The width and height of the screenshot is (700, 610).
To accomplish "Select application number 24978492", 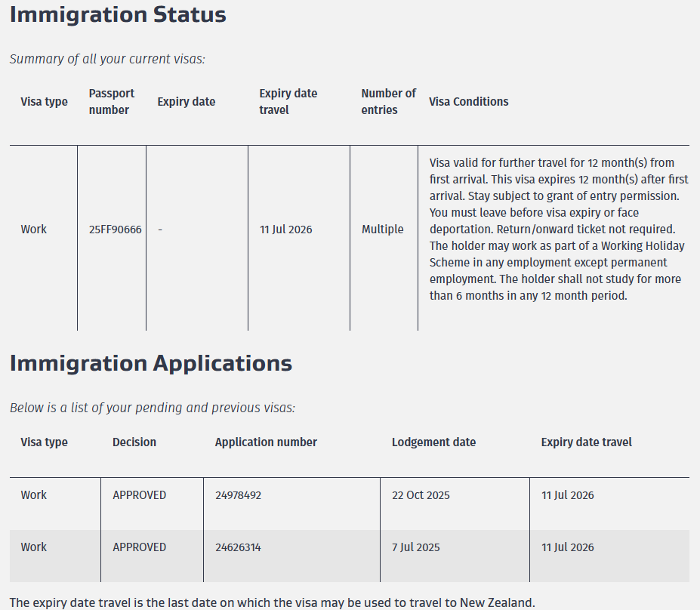I will pos(238,495).
